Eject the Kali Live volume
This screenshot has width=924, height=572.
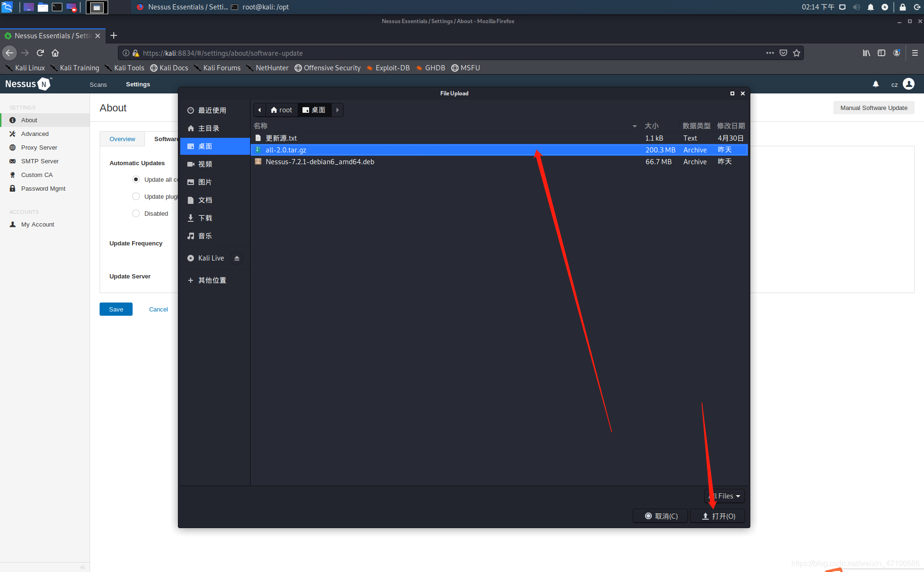(237, 258)
